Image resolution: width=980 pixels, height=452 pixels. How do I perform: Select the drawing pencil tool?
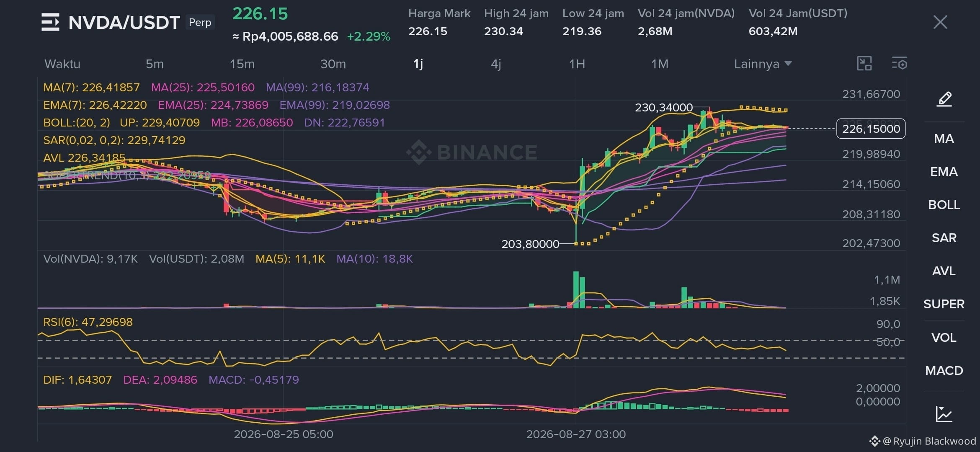click(x=944, y=99)
